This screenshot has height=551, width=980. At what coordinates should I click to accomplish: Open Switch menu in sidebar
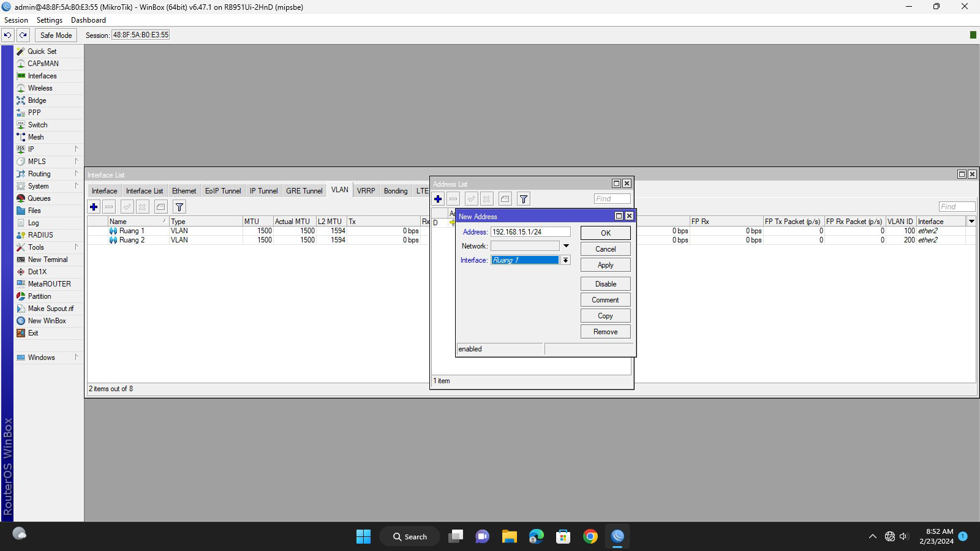[37, 125]
